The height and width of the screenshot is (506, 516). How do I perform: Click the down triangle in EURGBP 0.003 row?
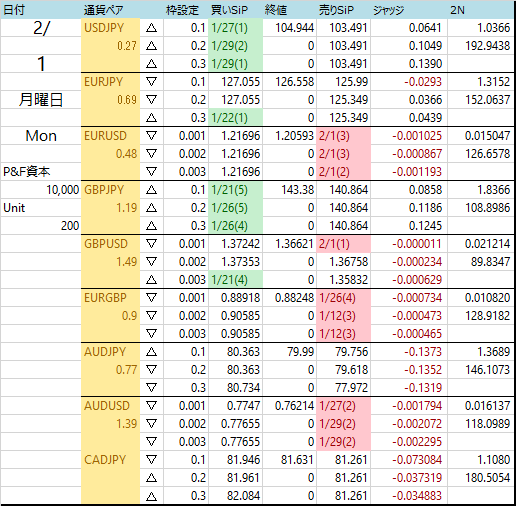pyautogui.click(x=152, y=334)
